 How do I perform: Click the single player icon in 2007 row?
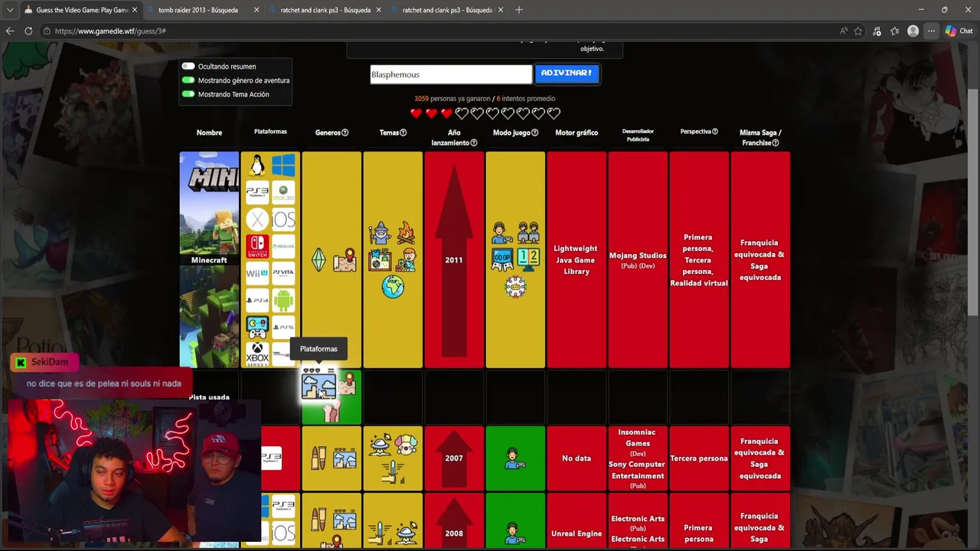tap(515, 458)
